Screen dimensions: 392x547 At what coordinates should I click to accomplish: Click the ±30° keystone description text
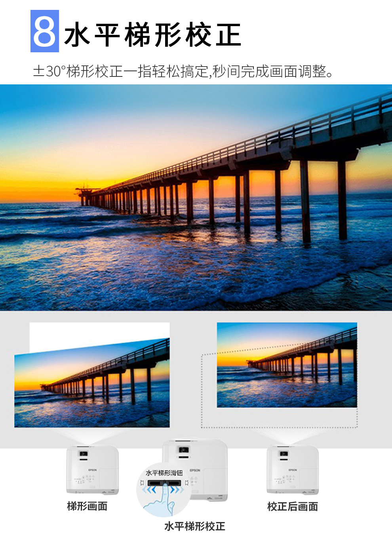(x=184, y=72)
